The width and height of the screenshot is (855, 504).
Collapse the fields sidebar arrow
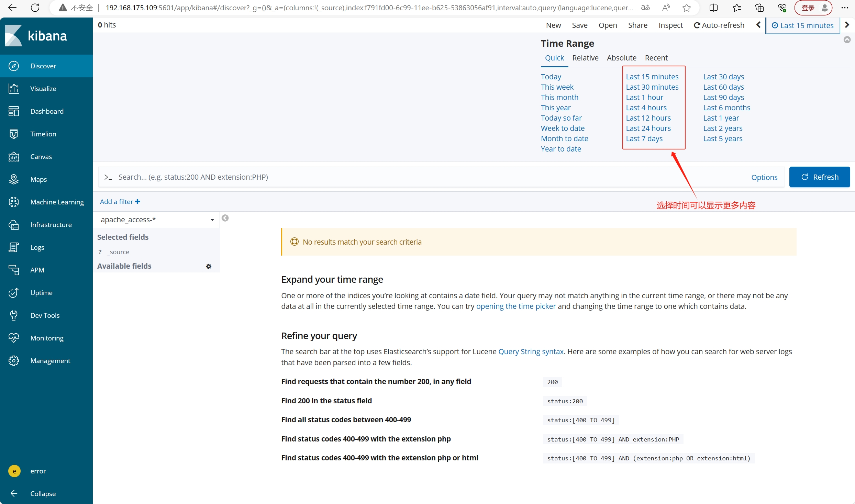(x=225, y=218)
